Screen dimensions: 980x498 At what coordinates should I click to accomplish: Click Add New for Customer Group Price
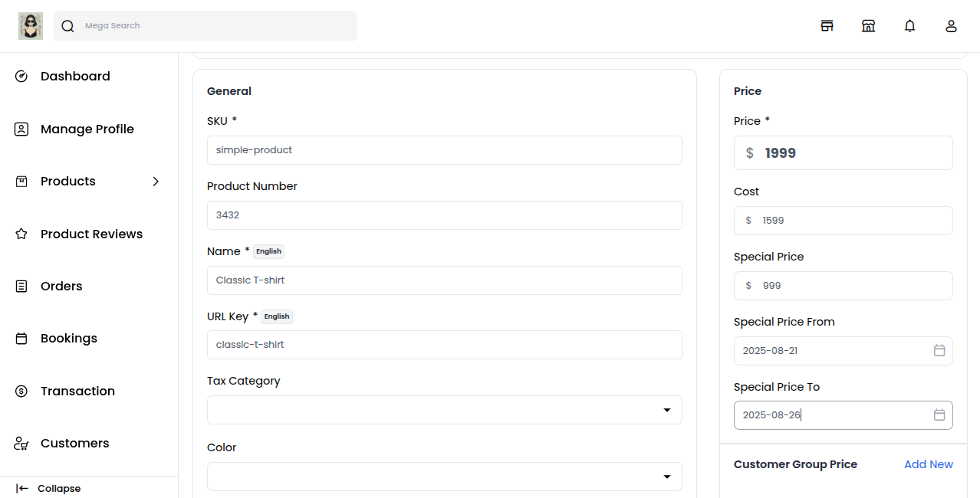coord(928,464)
